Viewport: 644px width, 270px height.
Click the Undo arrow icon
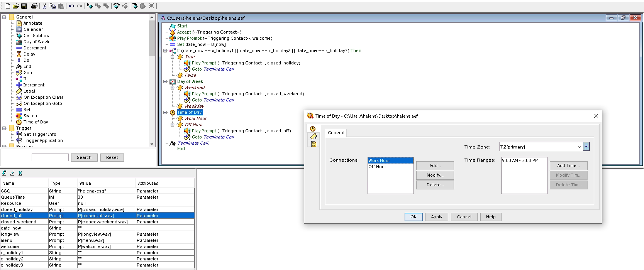71,6
